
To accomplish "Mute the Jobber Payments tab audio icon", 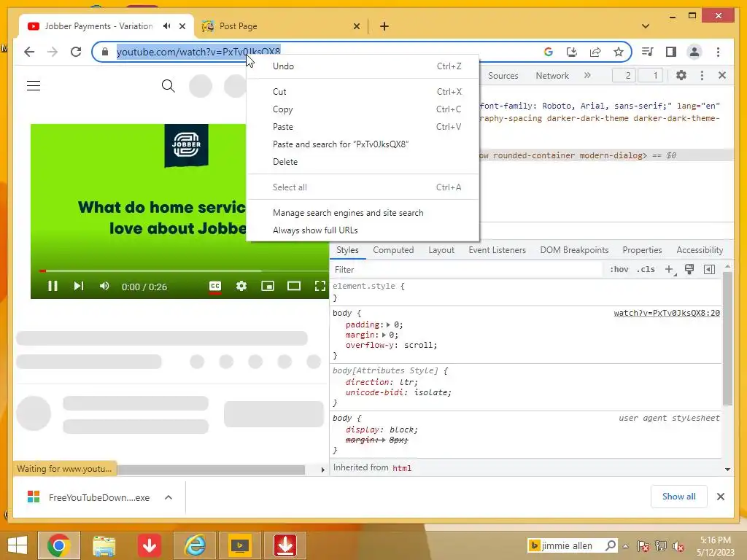I will click(166, 26).
